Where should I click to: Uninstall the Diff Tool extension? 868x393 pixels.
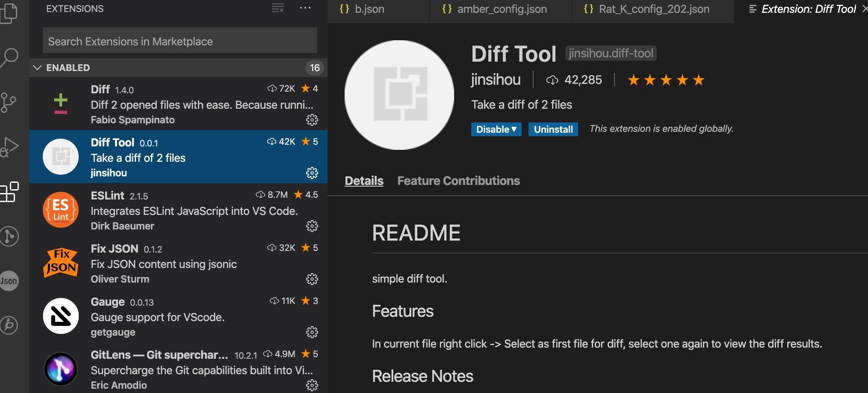(553, 129)
